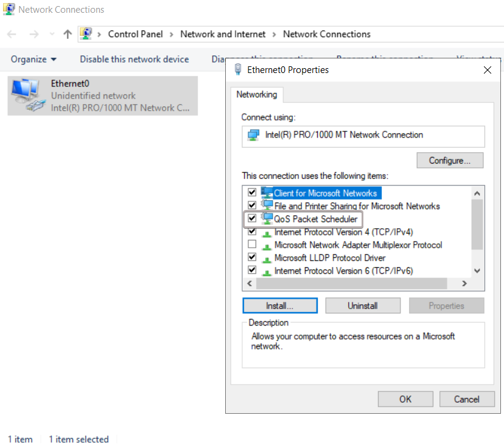The height and width of the screenshot is (446, 504).
Task: Click the QoS Packet Scheduler icon
Action: (x=267, y=218)
